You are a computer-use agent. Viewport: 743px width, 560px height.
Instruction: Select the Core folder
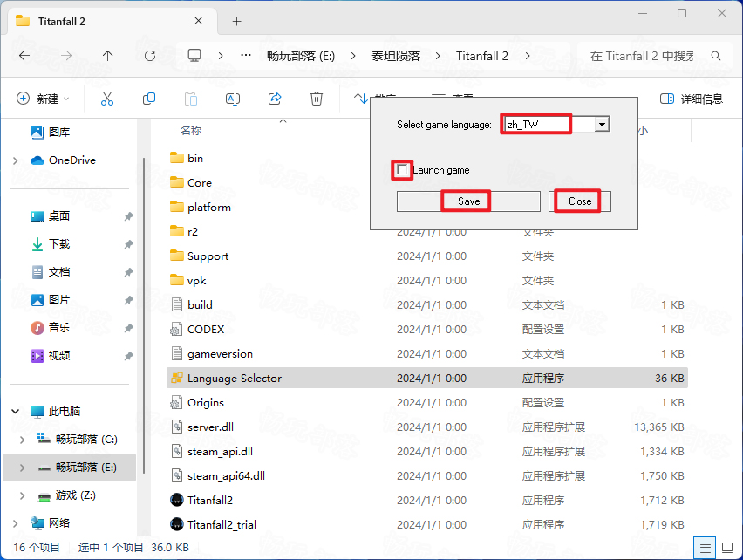click(x=190, y=183)
